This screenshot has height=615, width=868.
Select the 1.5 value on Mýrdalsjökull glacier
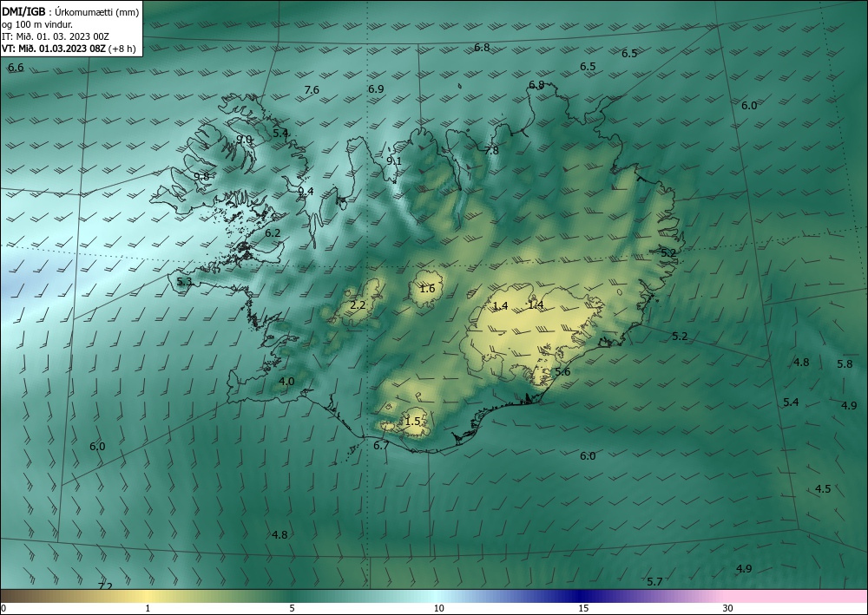click(x=413, y=421)
